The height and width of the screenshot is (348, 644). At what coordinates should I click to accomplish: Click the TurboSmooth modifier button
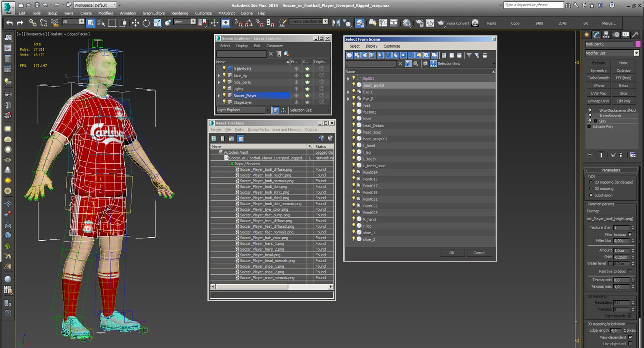[x=598, y=78]
